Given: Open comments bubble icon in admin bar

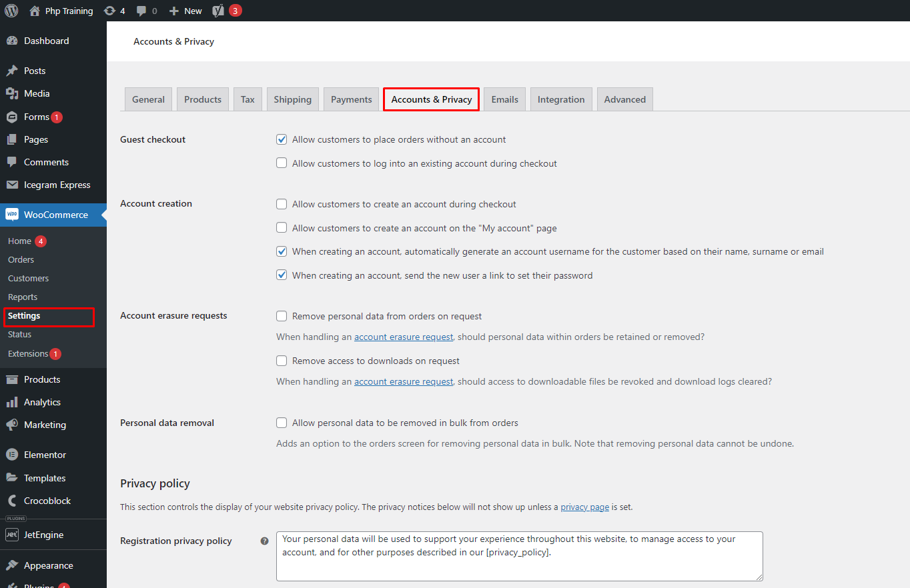Looking at the screenshot, I should click(x=141, y=11).
